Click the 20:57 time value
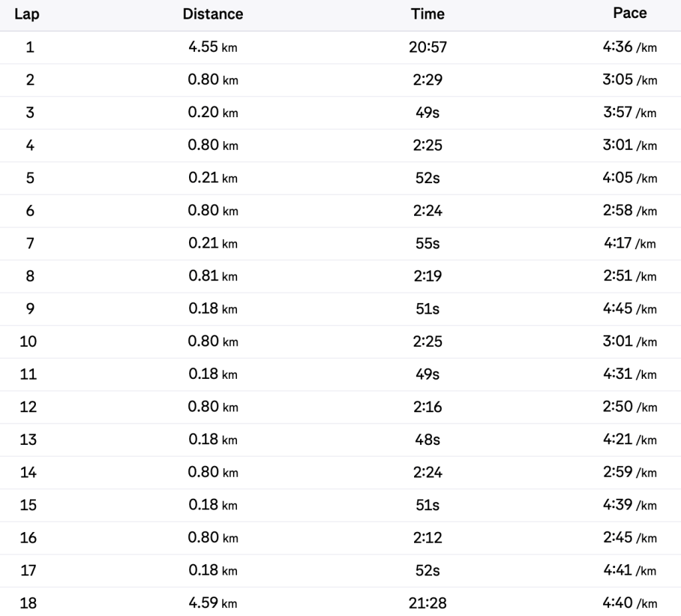The width and height of the screenshot is (681, 616). [x=426, y=47]
